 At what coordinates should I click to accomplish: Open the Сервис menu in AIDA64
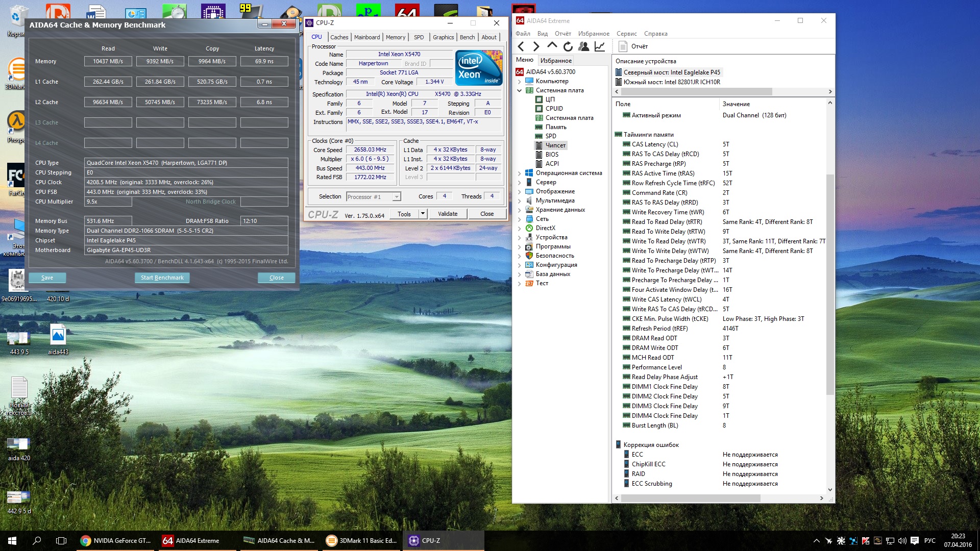click(x=626, y=34)
